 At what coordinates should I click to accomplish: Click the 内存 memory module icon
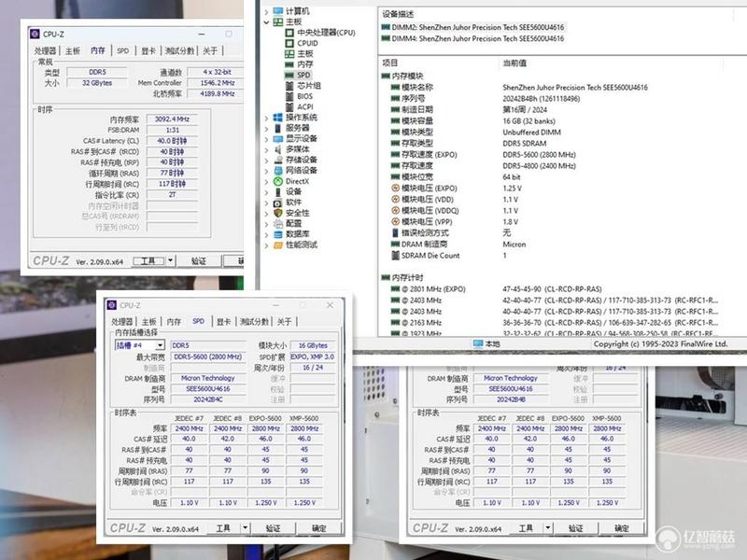289,64
